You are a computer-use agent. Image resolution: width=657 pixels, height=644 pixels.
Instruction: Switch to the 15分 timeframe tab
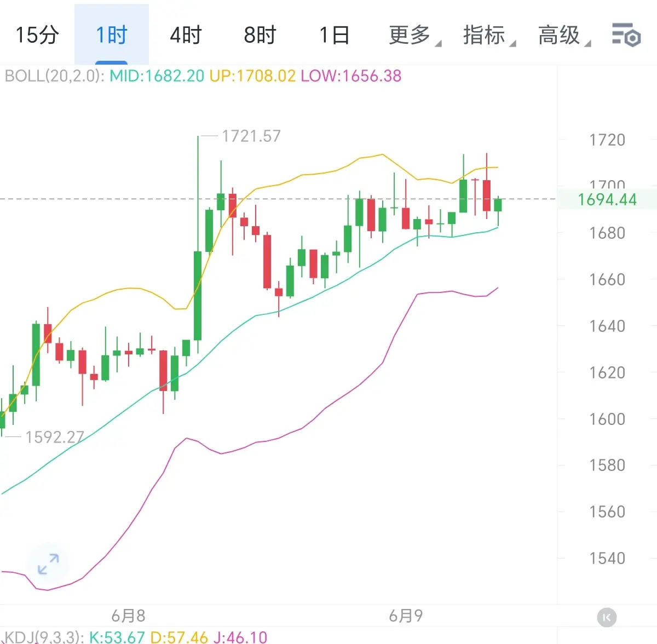(37, 35)
